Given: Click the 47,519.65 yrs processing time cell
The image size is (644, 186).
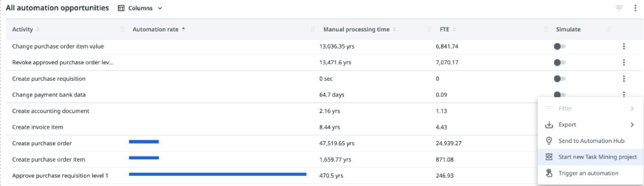Looking at the screenshot, I should (337, 143).
